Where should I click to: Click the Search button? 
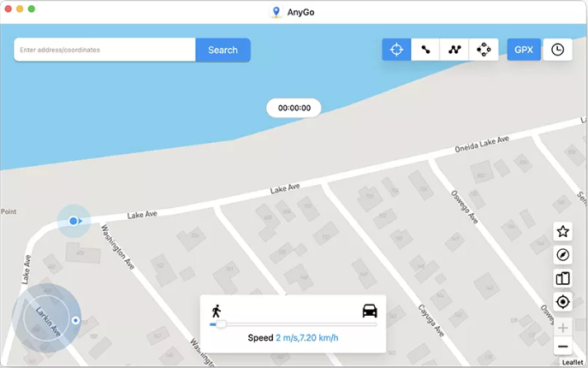click(223, 50)
